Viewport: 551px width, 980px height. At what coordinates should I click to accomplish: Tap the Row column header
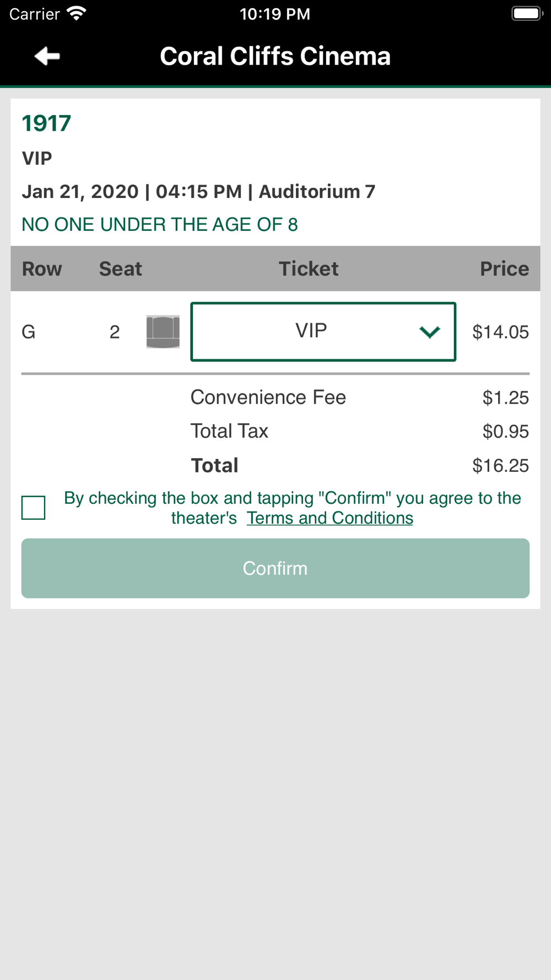(x=42, y=269)
